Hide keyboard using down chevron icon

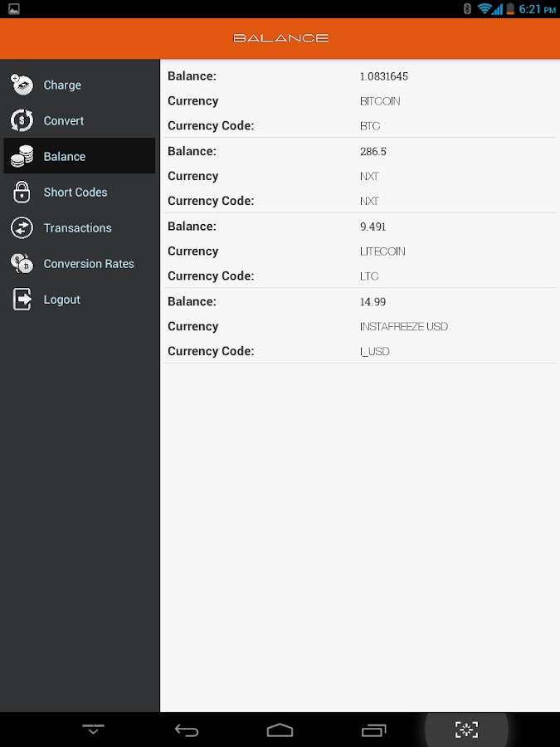[x=93, y=730]
